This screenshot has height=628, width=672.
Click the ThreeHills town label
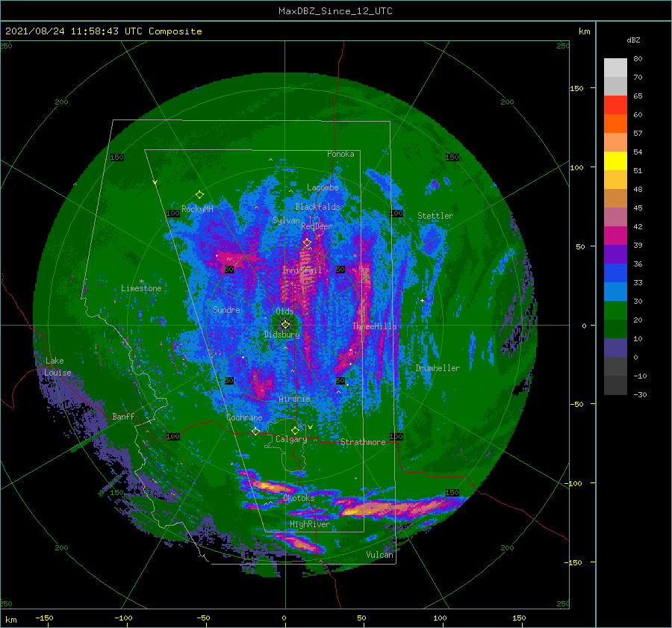coord(374,326)
